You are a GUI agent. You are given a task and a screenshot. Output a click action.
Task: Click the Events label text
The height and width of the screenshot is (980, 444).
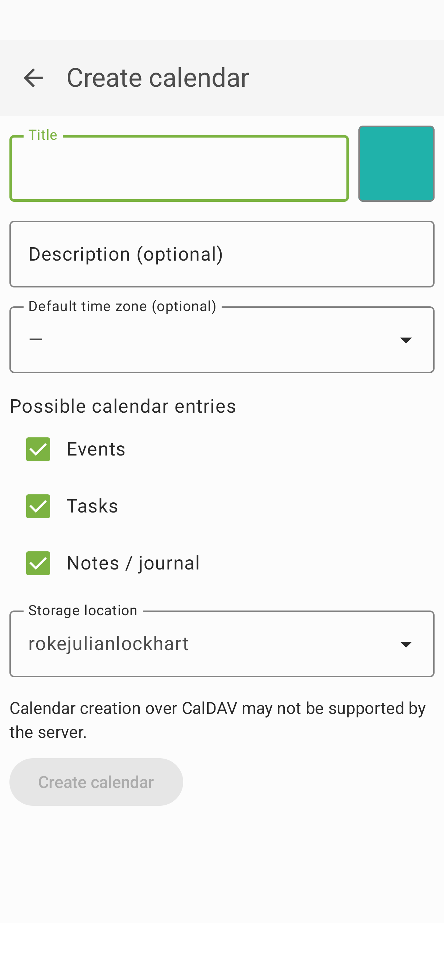pos(96,449)
